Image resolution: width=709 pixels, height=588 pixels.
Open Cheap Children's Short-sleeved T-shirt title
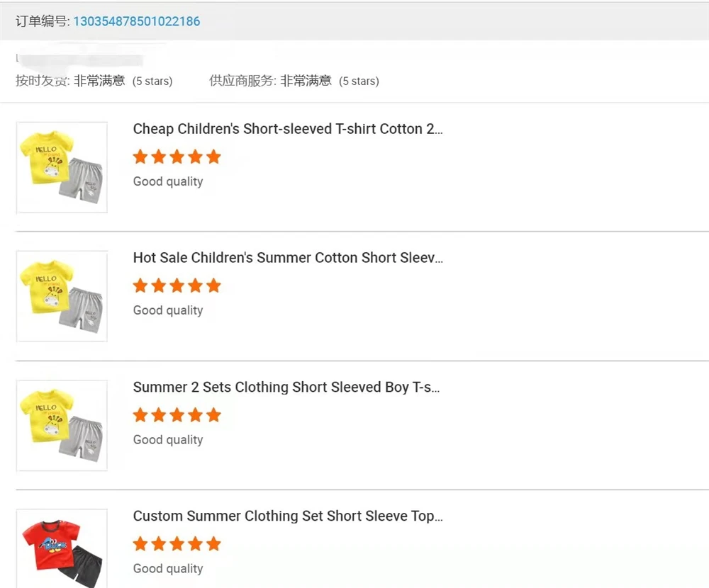288,129
